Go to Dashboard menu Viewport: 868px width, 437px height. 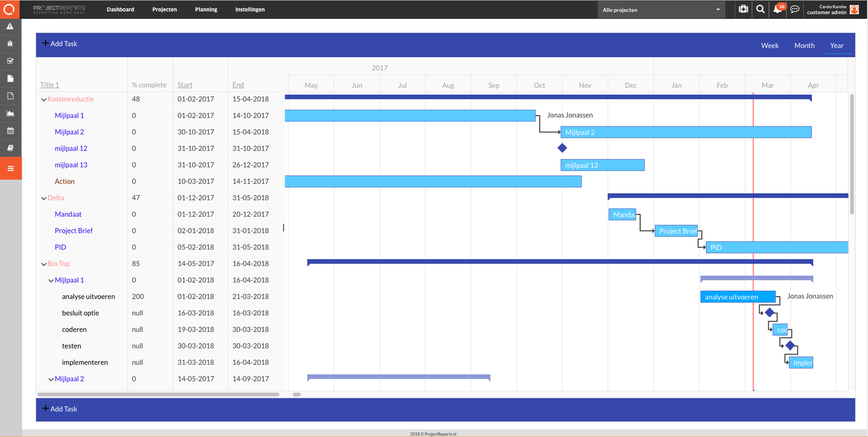[x=120, y=9]
